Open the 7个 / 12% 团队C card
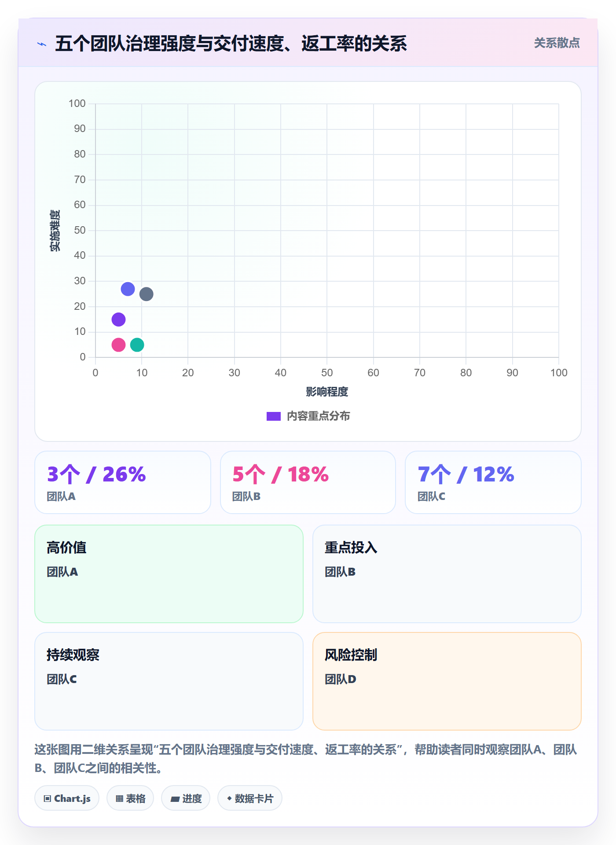This screenshot has width=616, height=845. pos(493,482)
